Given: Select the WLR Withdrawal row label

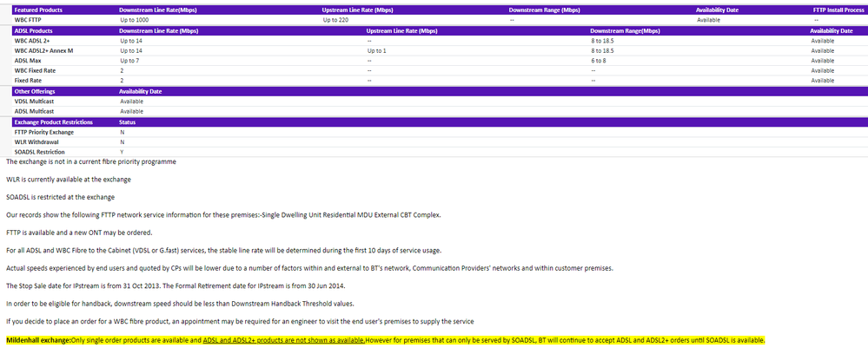Looking at the screenshot, I should [x=36, y=141].
